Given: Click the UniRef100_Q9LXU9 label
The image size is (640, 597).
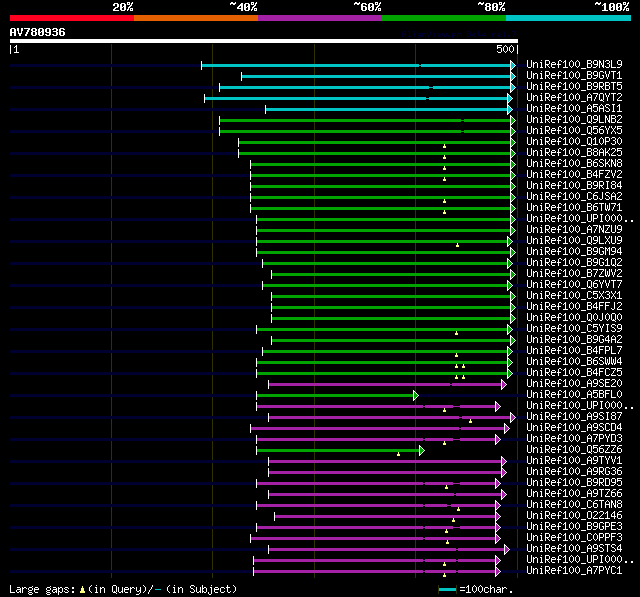Looking at the screenshot, I should click(x=574, y=241).
